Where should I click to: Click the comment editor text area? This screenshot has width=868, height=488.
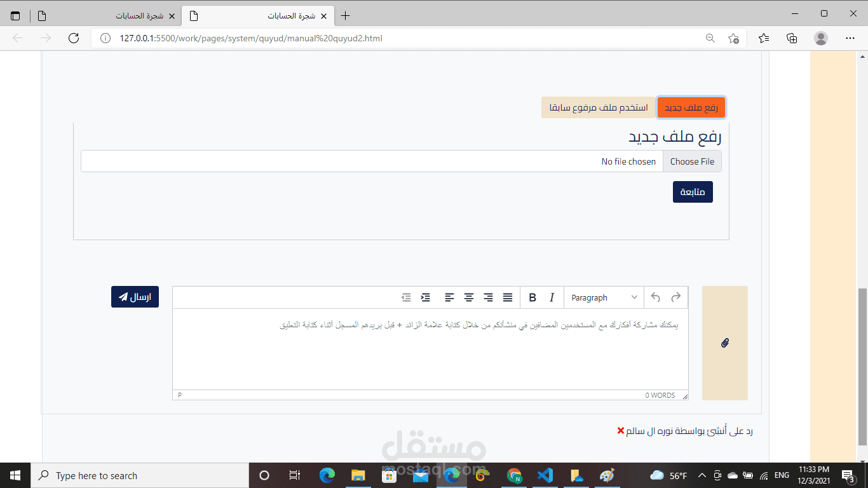point(430,349)
